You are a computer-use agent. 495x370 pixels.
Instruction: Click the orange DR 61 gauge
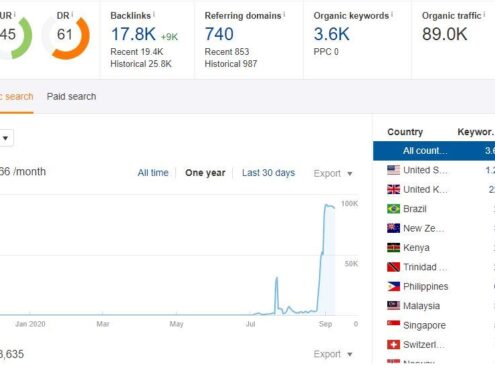point(66,37)
